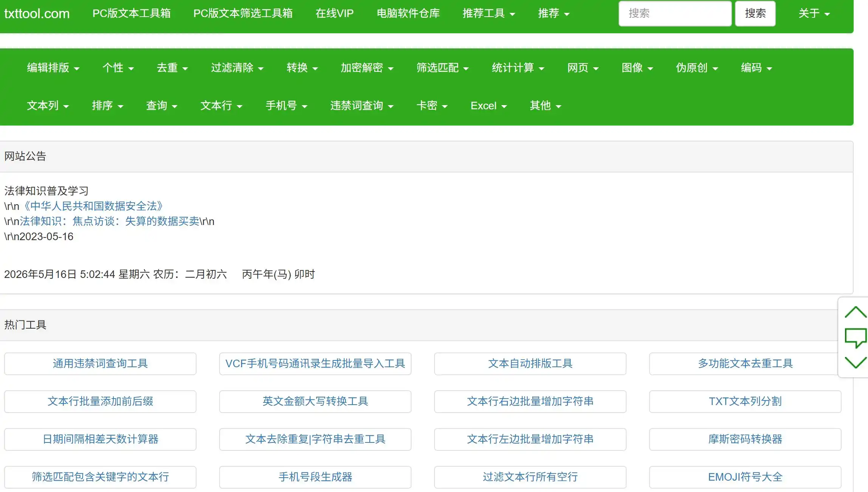The height and width of the screenshot is (492, 868).
Task: Open the 卡密 category dropdown
Action: click(432, 106)
